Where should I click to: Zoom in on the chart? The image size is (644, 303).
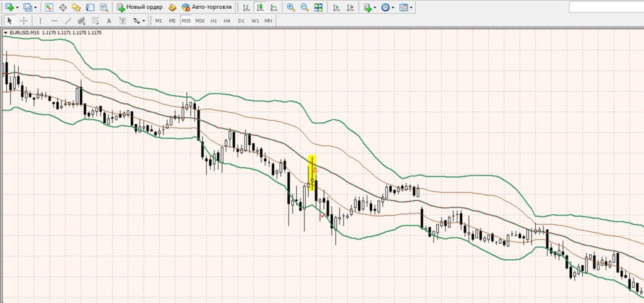pyautogui.click(x=291, y=8)
